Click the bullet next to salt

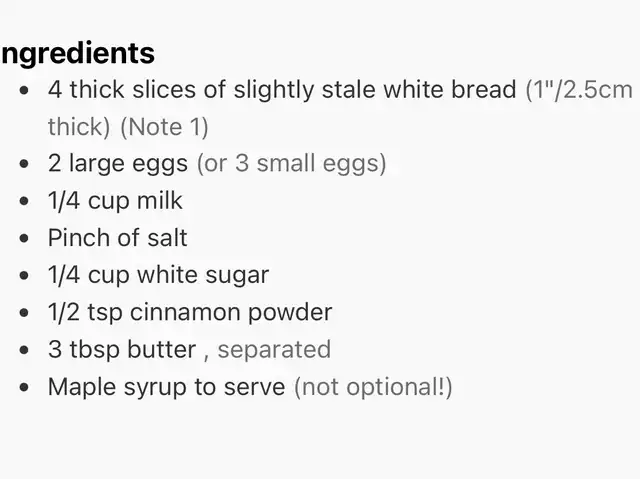24,238
